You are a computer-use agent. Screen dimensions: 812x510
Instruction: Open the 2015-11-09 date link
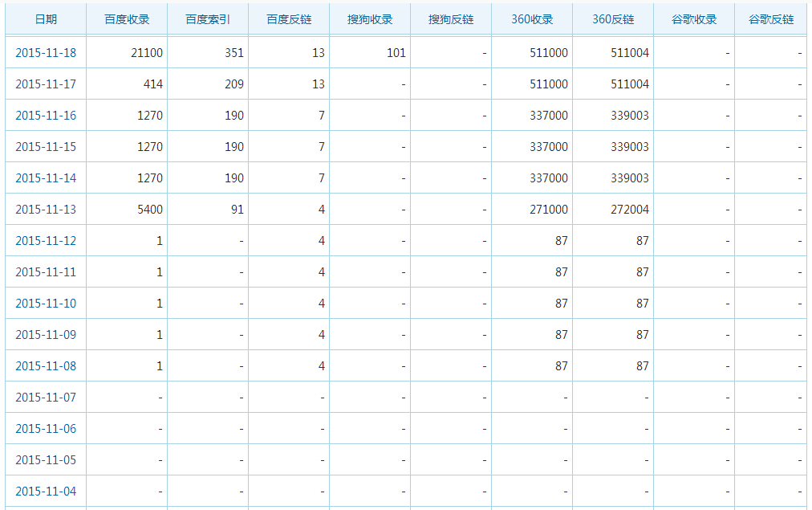pos(46,335)
